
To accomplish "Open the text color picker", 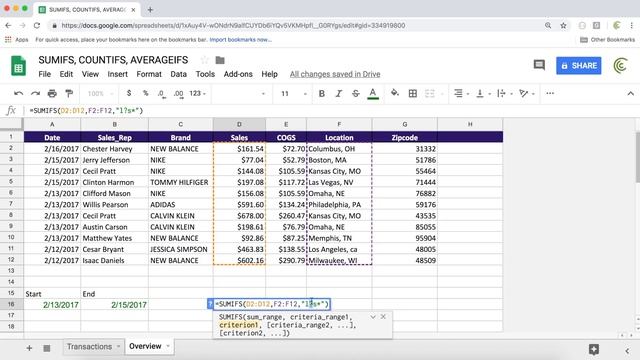I will tap(373, 94).
